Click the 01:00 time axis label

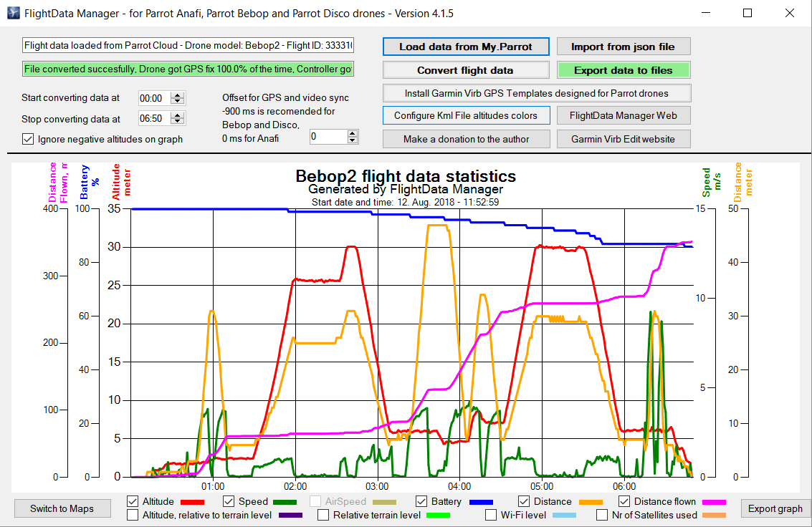[x=213, y=486]
